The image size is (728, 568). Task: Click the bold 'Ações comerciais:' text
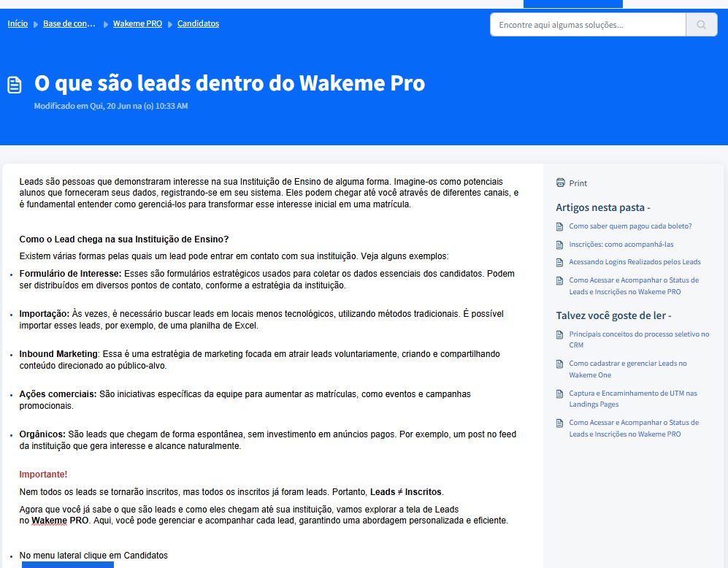click(58, 394)
